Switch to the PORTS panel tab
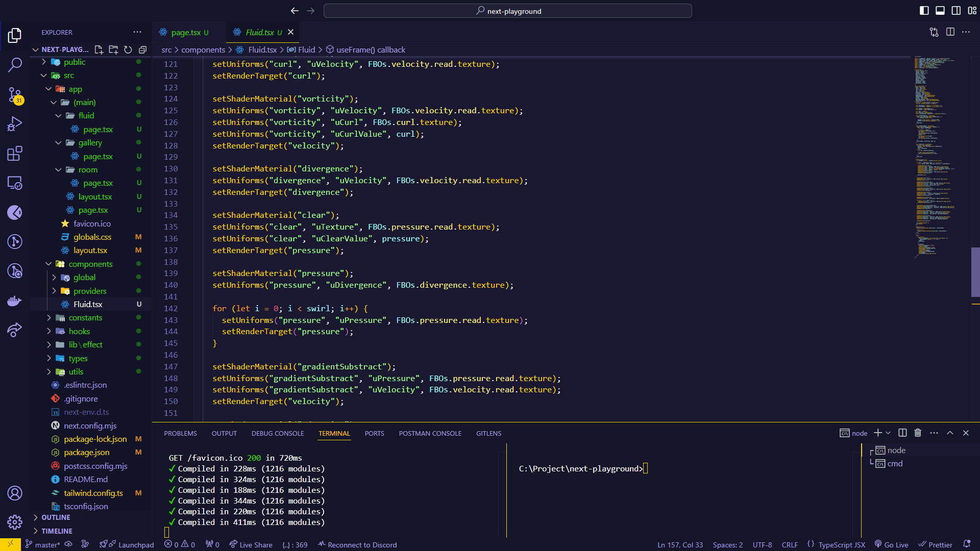The image size is (980, 551). pos(374,433)
